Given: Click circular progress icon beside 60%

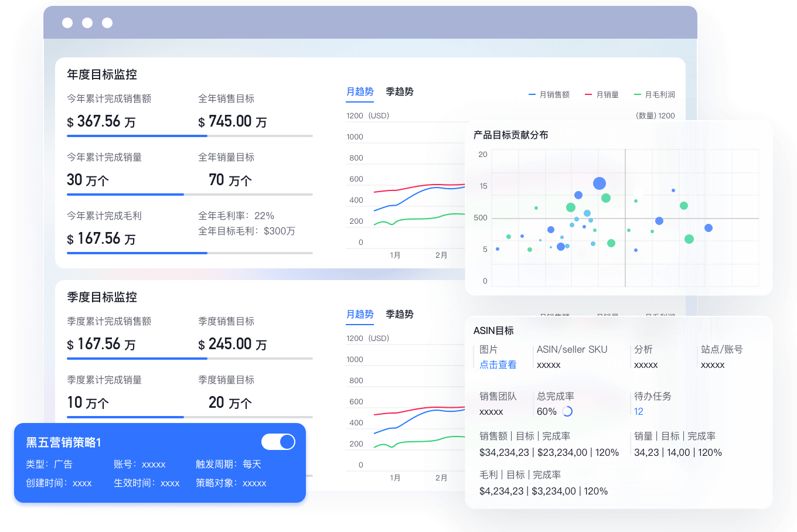Looking at the screenshot, I should (567, 411).
